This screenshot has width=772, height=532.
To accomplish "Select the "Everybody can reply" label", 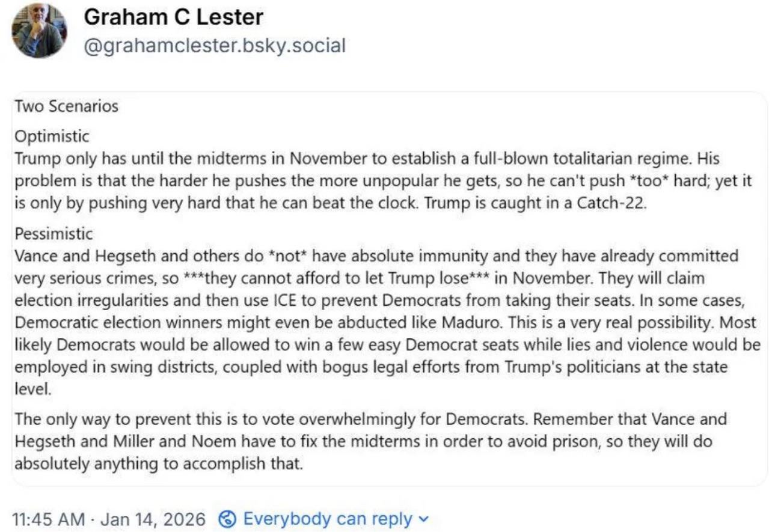I will point(327,518).
